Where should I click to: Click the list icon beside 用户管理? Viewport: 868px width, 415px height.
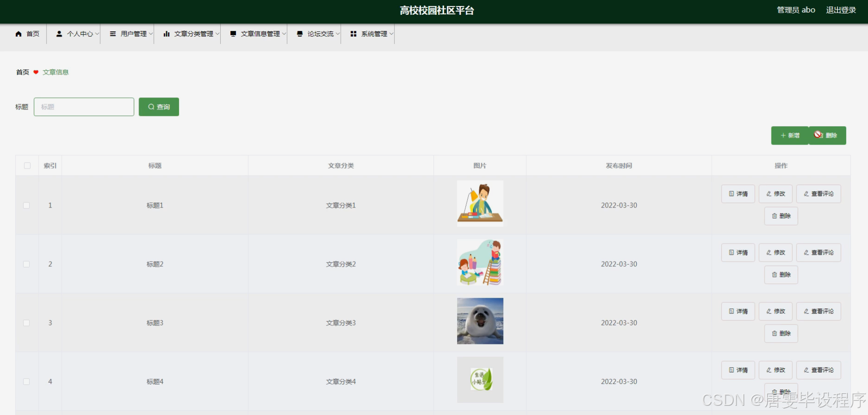113,34
